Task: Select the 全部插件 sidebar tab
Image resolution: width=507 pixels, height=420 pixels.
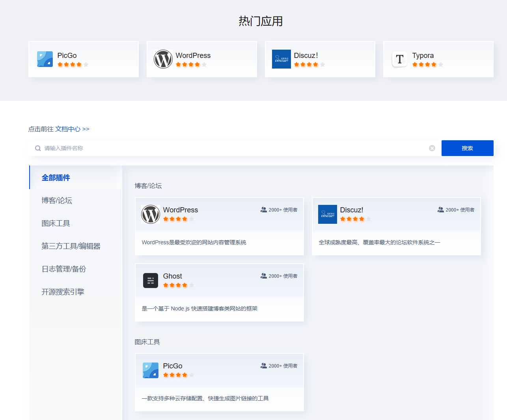Action: pos(76,178)
